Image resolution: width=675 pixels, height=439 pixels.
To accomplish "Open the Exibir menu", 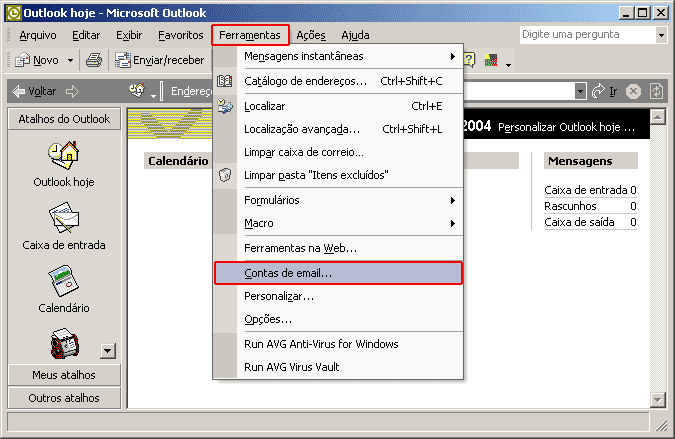I will tap(129, 35).
